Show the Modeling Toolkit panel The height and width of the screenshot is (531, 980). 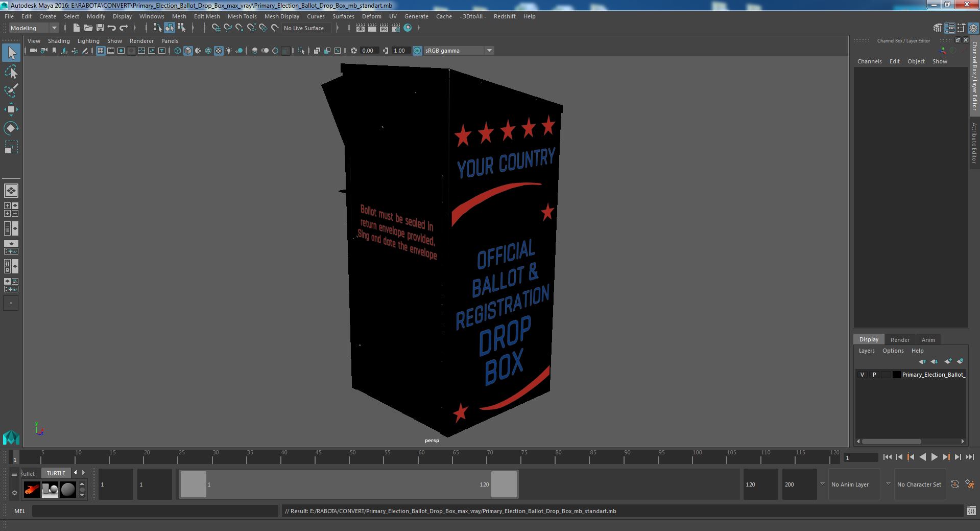point(938,28)
